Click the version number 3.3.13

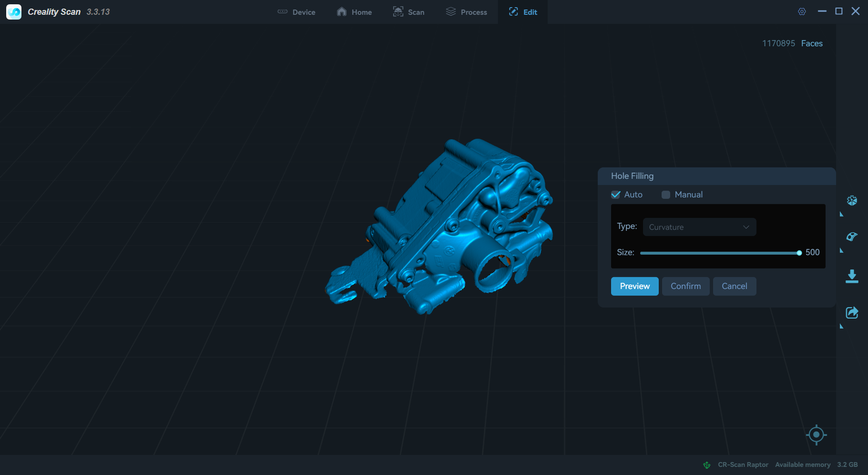coord(98,12)
